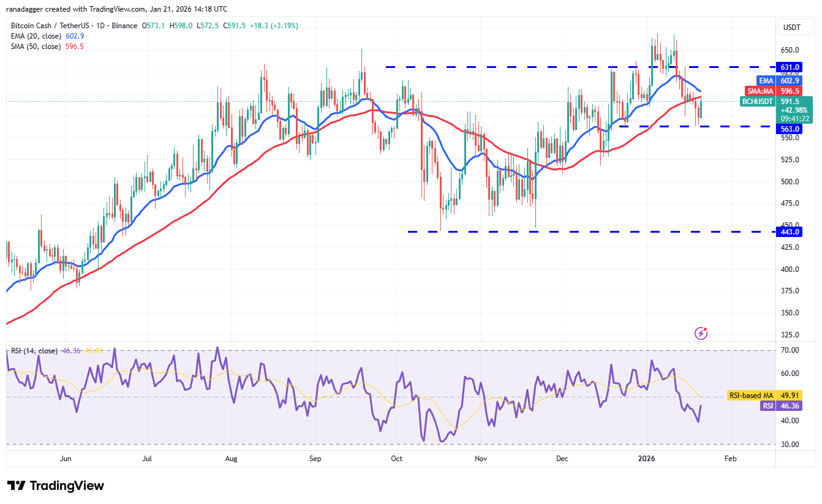Viewport: 822px width, 504px height.
Task: Click the 443.0 support price flag
Action: [x=790, y=231]
